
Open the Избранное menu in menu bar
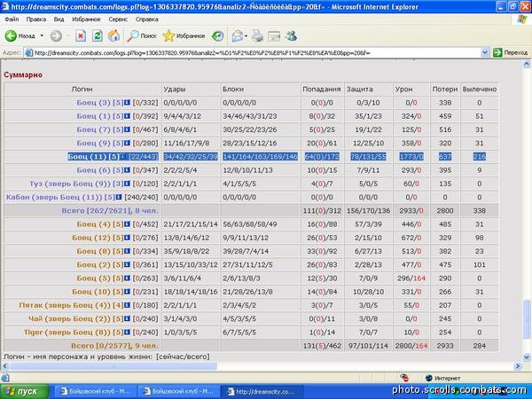pyautogui.click(x=86, y=20)
